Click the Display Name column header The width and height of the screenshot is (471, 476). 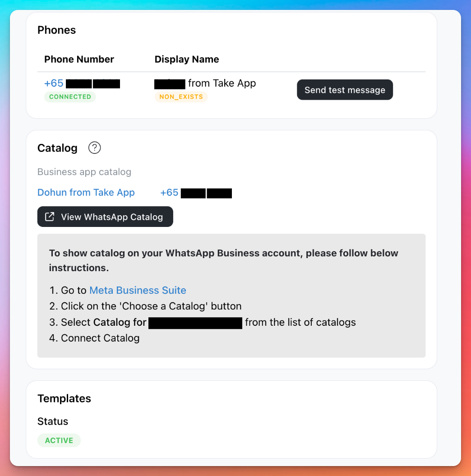[187, 59]
